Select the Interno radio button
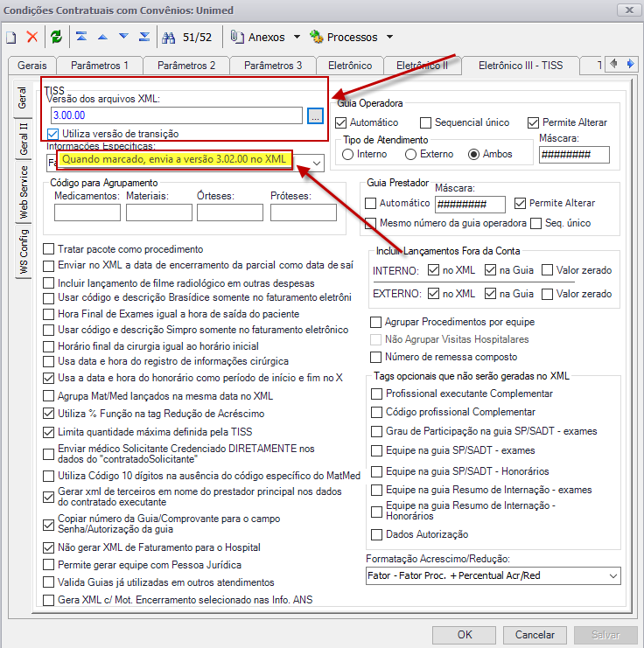 (348, 154)
